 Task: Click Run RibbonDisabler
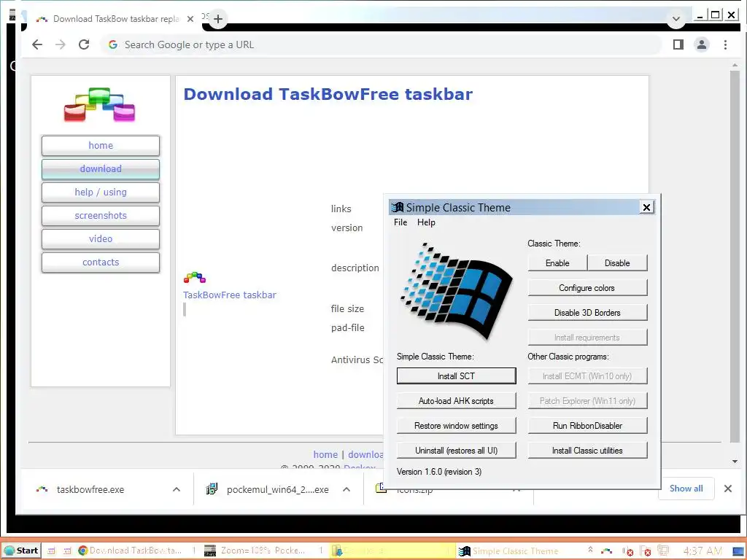[x=587, y=426]
